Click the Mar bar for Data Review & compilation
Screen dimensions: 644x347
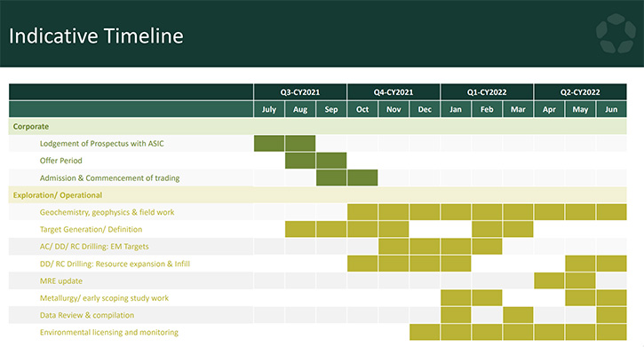point(518,315)
